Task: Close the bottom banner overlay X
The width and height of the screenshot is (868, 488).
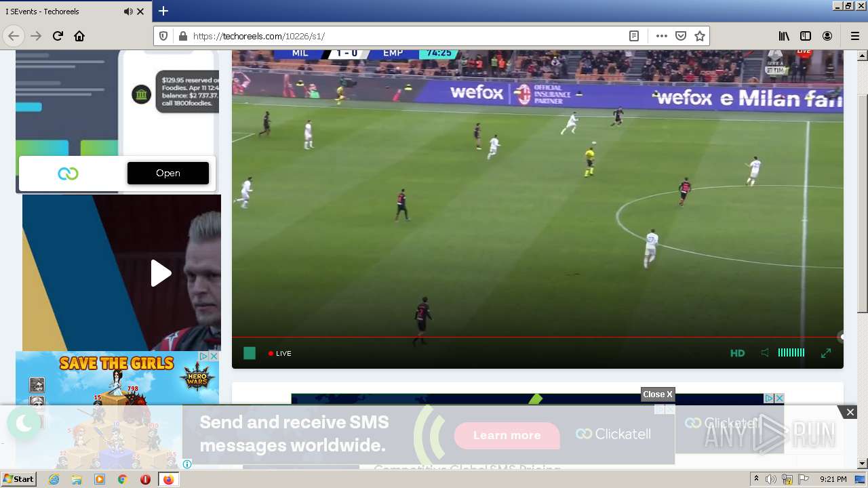Action: (x=850, y=412)
